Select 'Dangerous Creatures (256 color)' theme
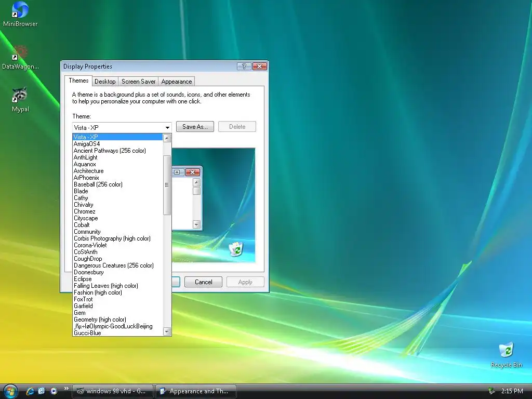Screen dimensions: 532x399 pos(118,265)
